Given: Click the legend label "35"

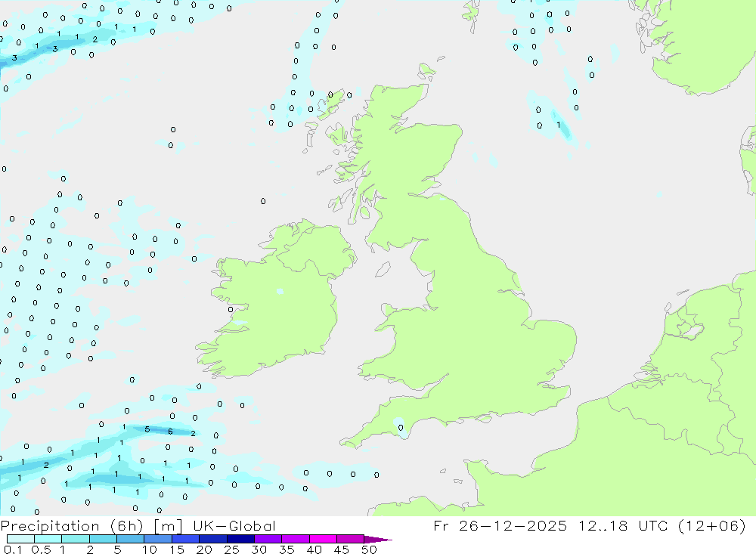Looking at the screenshot, I should 287,549.
